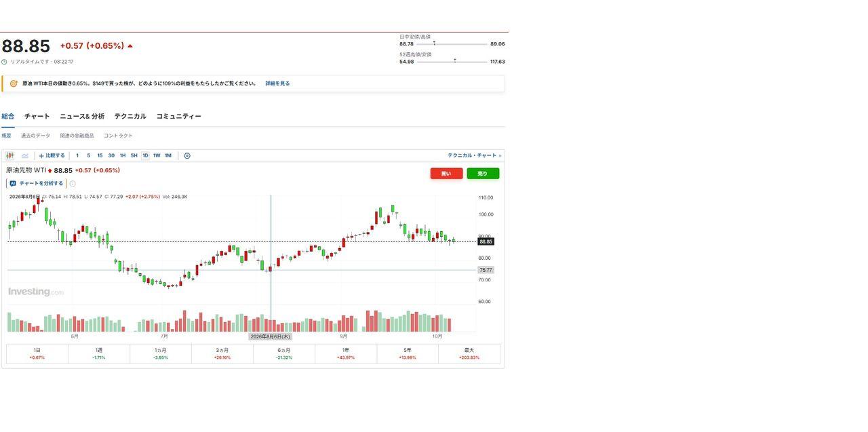The image size is (868, 432).
Task: Click the green 売り sell button
Action: pyautogui.click(x=483, y=174)
